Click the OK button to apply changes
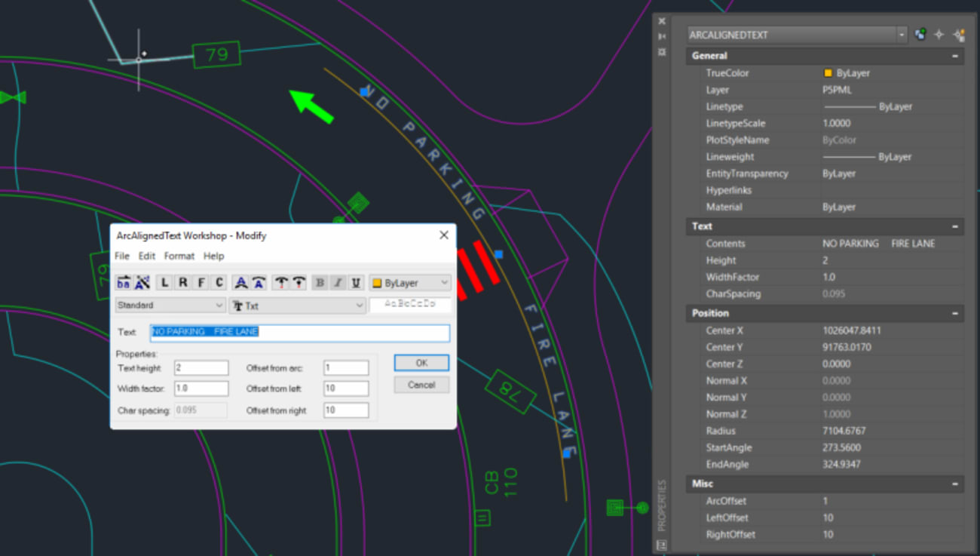This screenshot has height=556, width=980. pos(421,362)
